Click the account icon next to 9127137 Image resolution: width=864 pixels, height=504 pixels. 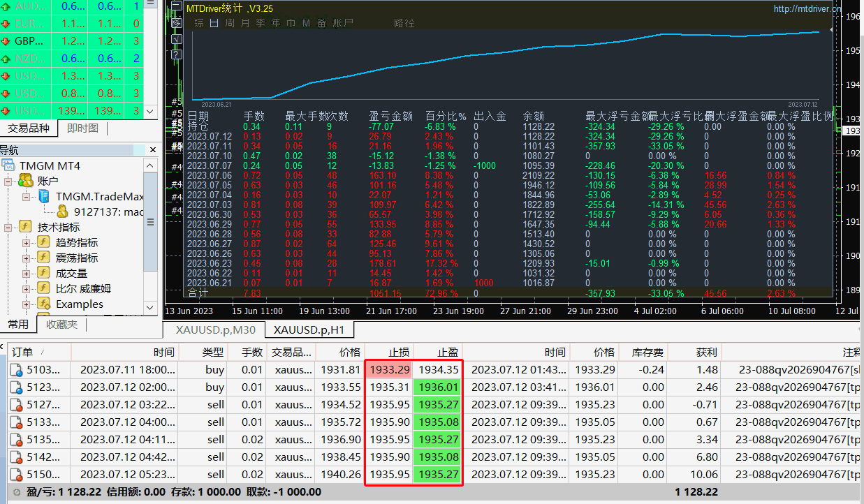click(63, 212)
